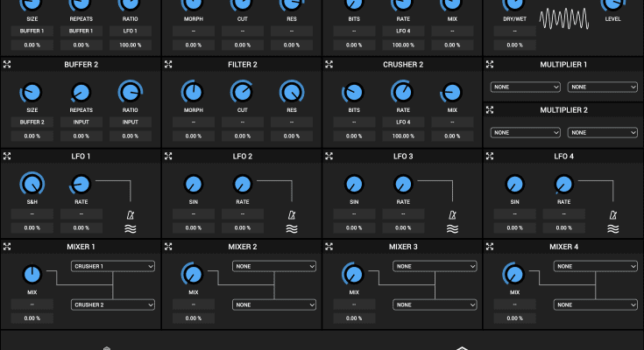Click the 0.00 % value under Mixer 2 Mix

click(193, 318)
